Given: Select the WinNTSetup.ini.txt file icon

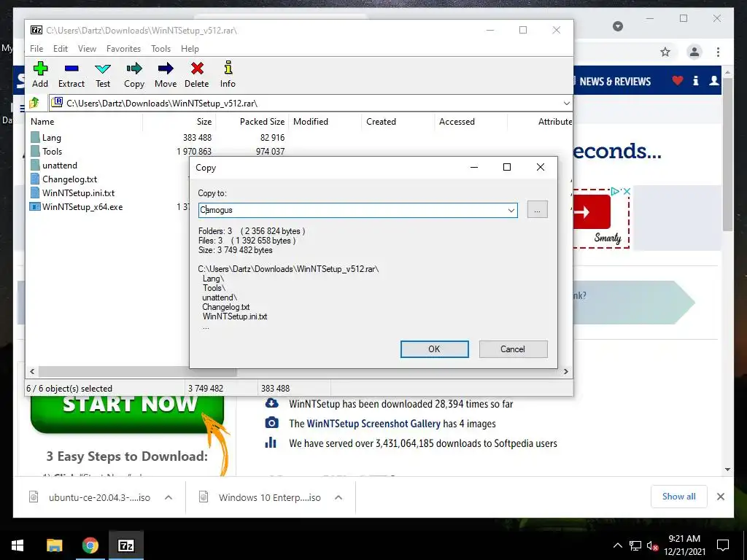Looking at the screenshot, I should (x=35, y=192).
